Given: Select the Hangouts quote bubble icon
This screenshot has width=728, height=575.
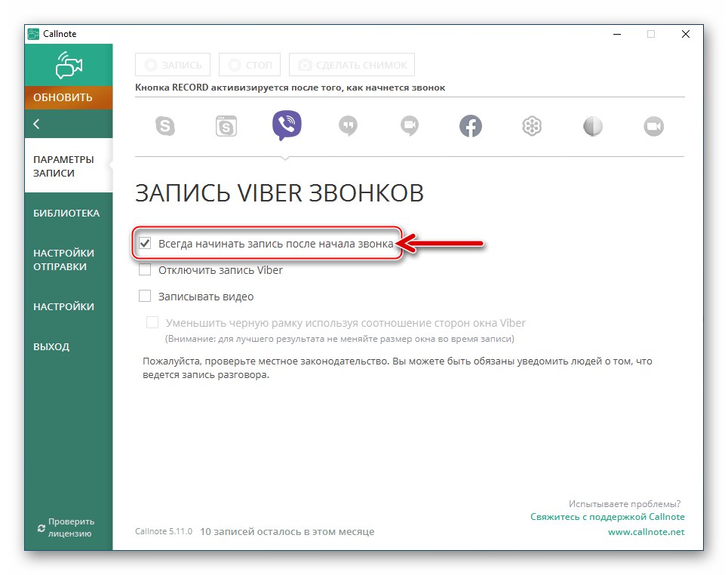Looking at the screenshot, I should point(349,126).
